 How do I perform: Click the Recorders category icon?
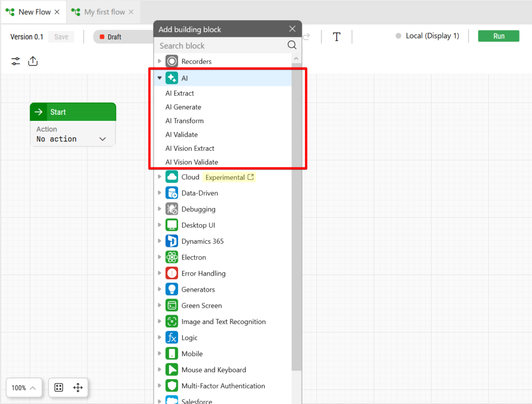pyautogui.click(x=171, y=61)
